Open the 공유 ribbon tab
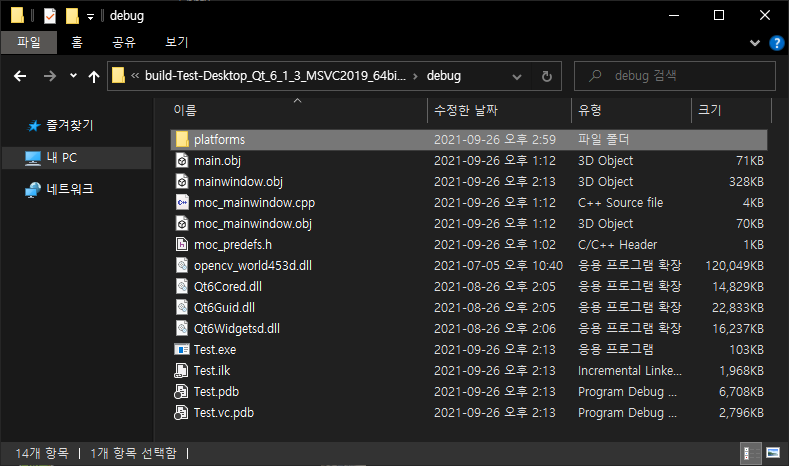789x466 pixels. (x=124, y=42)
